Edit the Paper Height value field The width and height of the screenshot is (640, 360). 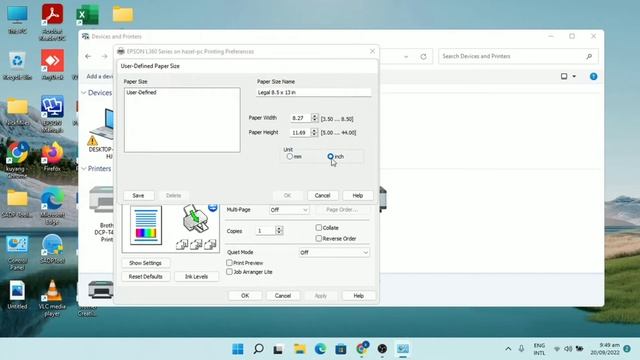(x=300, y=132)
